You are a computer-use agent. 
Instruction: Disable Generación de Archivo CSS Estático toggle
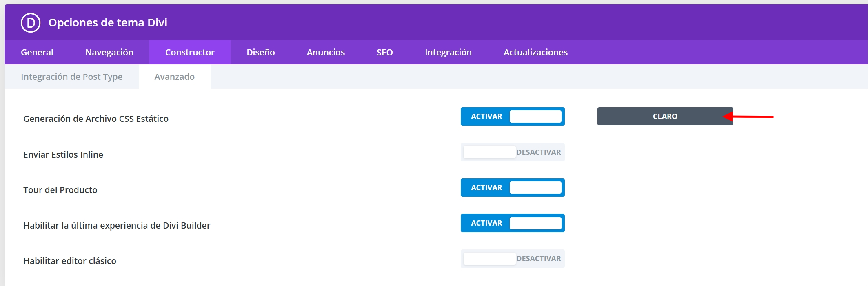click(513, 117)
